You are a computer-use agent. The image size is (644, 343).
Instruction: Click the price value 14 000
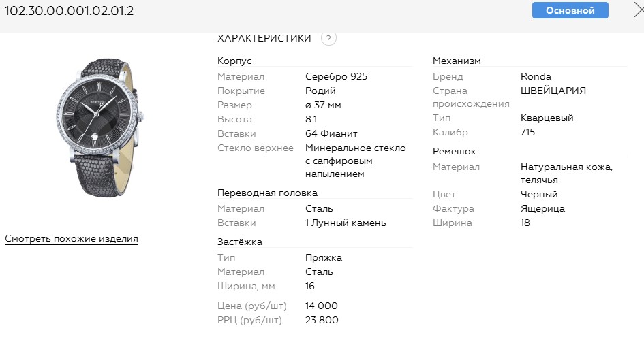click(322, 306)
